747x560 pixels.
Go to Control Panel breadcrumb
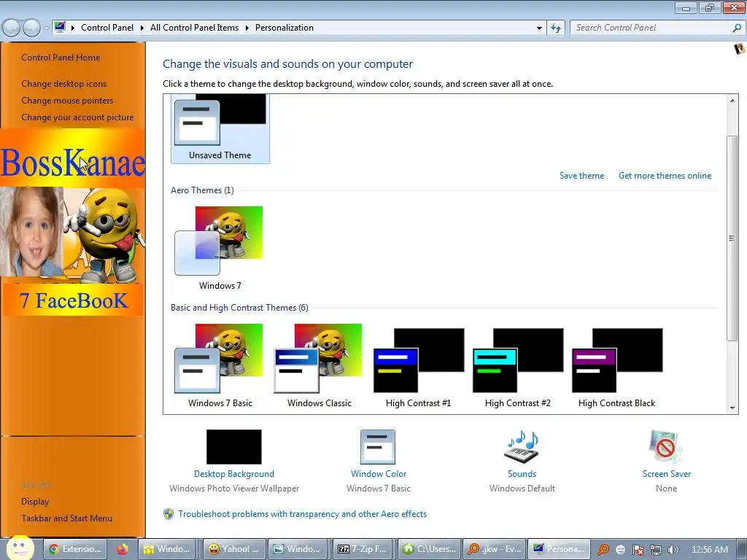107,28
